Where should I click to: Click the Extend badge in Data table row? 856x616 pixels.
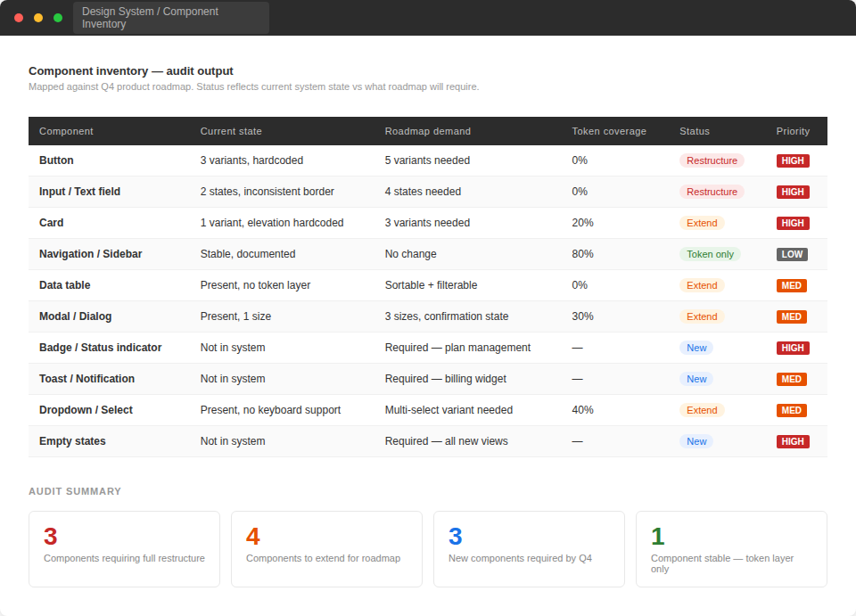tap(702, 284)
